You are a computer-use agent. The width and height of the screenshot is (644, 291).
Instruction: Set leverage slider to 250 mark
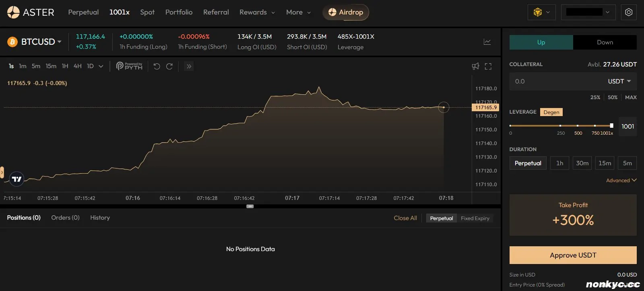tap(560, 126)
